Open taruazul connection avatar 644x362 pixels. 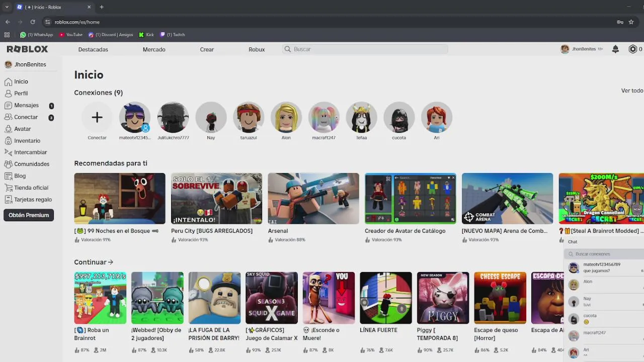(249, 117)
